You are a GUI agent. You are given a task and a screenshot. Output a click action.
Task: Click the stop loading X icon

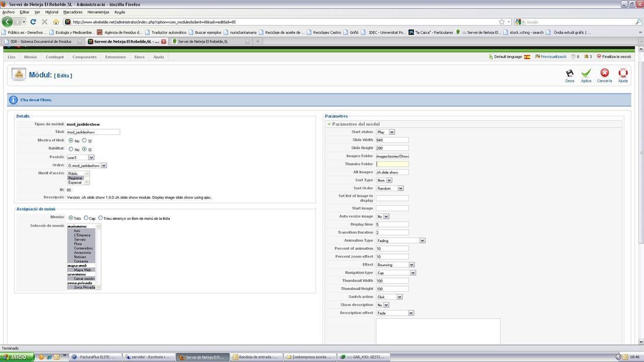click(x=44, y=22)
